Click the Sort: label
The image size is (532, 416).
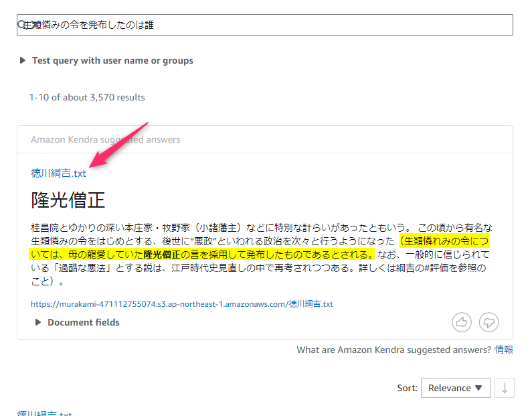tap(407, 388)
